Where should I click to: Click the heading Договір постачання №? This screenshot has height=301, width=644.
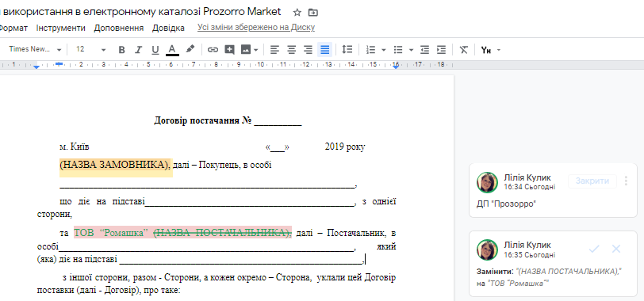202,121
